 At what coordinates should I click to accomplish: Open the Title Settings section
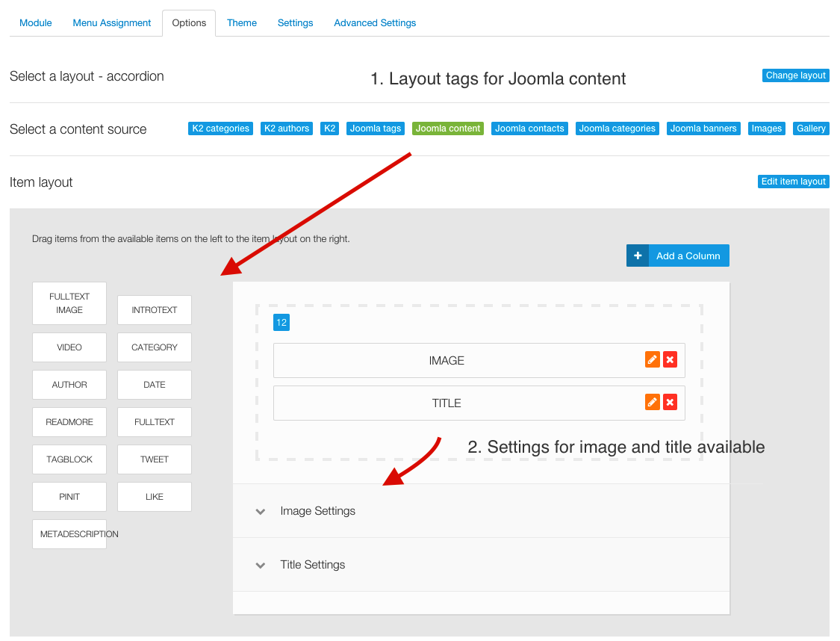(481, 564)
